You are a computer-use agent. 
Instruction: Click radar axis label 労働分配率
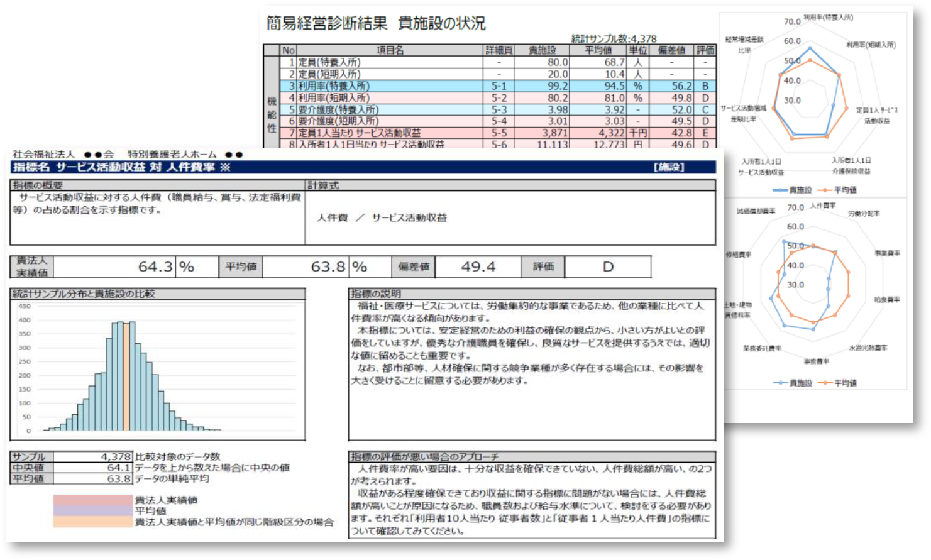point(864,214)
